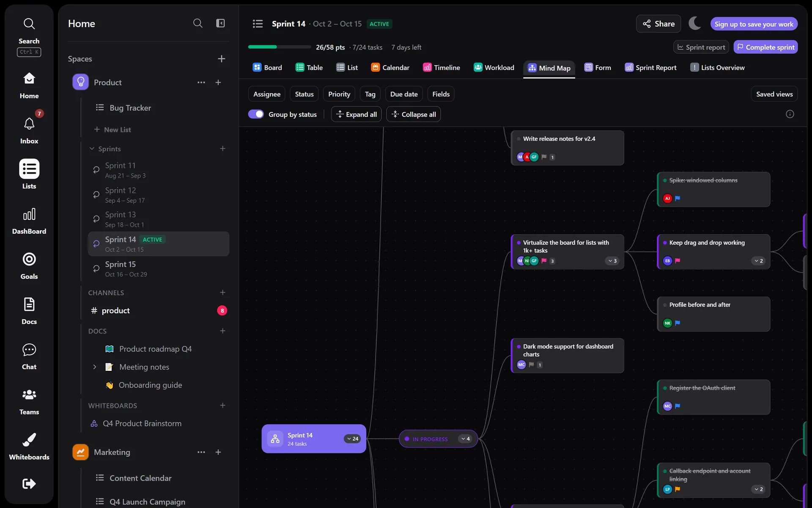Open the Inbox bell icon
Viewport: 812px width, 508px height.
click(x=29, y=124)
